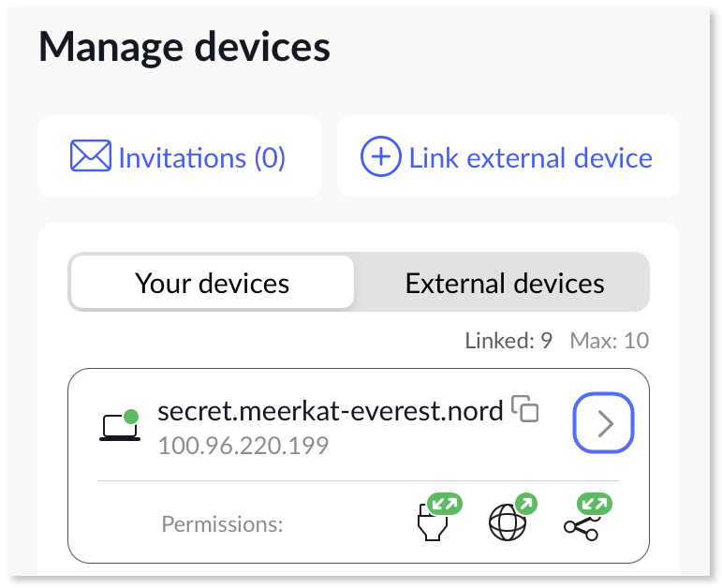Click the Max: 10 device limit text

[x=609, y=341]
